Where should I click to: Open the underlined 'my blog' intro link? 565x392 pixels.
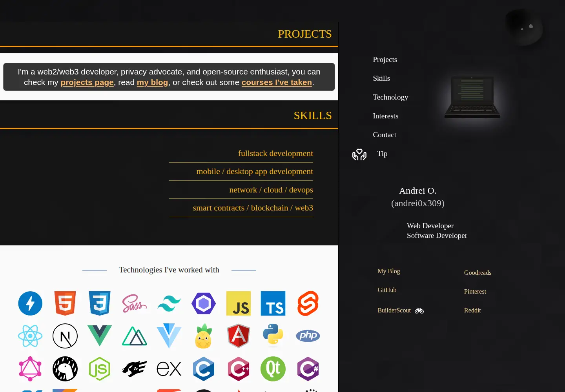(152, 82)
